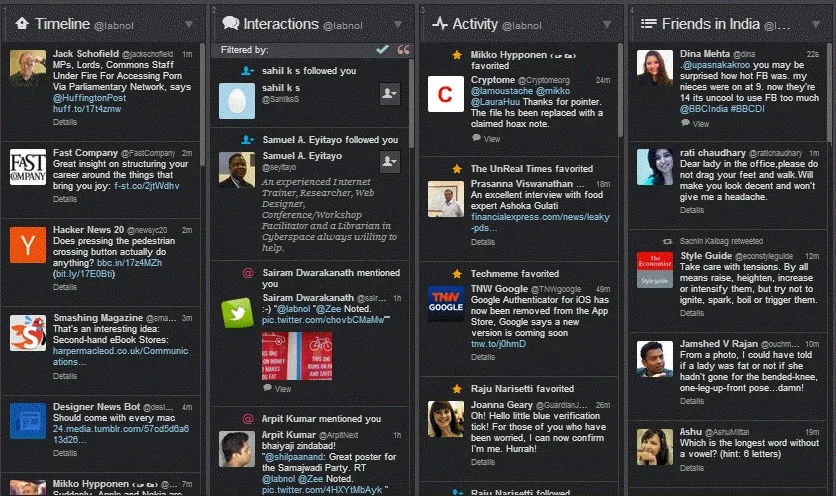Show Details under rati chaudhary tweet
Viewport: 836px width, 496px height.
(692, 210)
